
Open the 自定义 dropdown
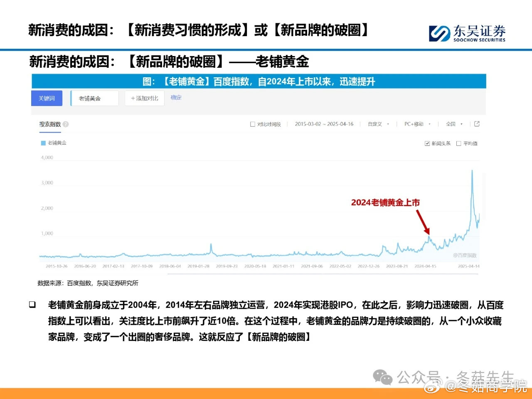379,124
